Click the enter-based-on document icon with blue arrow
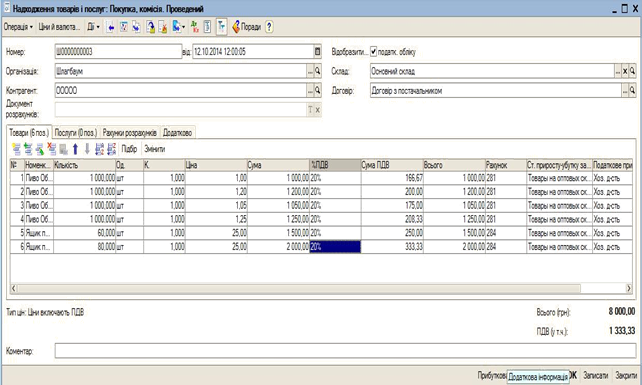Viewport: 642px width, 385px height. (x=136, y=27)
